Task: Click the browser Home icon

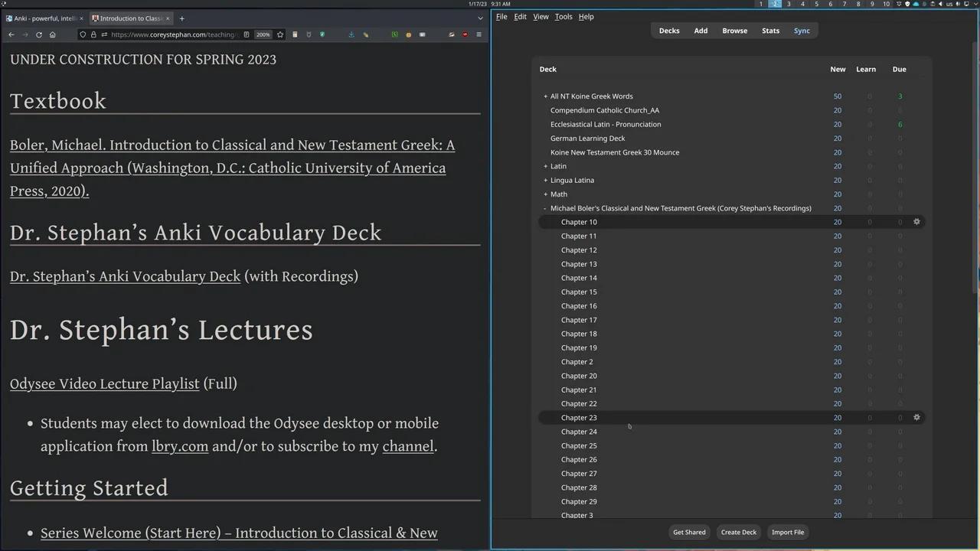Action: tap(52, 34)
